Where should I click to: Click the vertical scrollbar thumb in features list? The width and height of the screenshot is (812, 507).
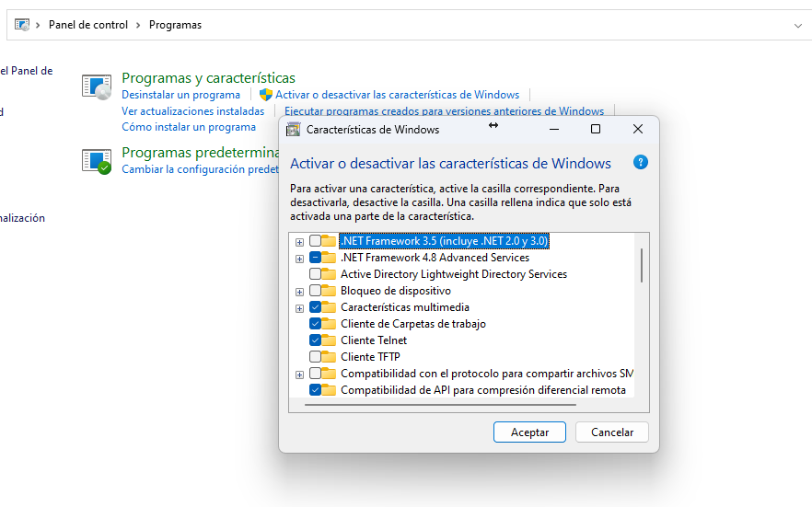click(641, 265)
